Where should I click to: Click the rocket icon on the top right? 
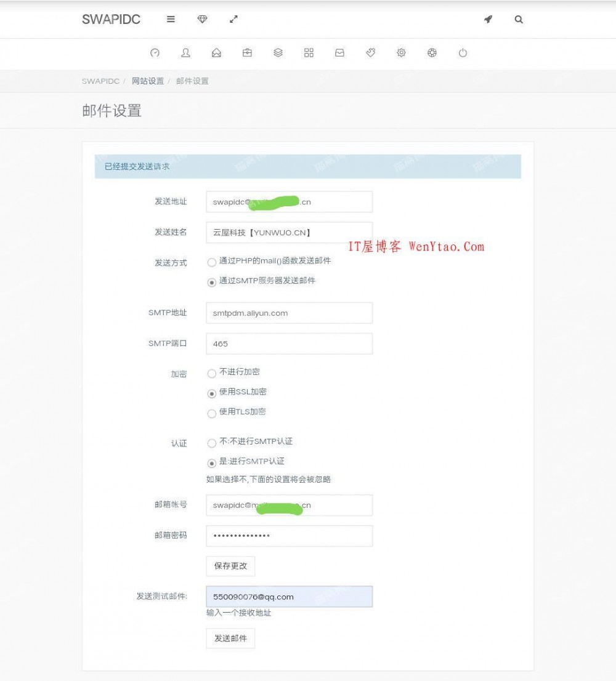(x=488, y=19)
